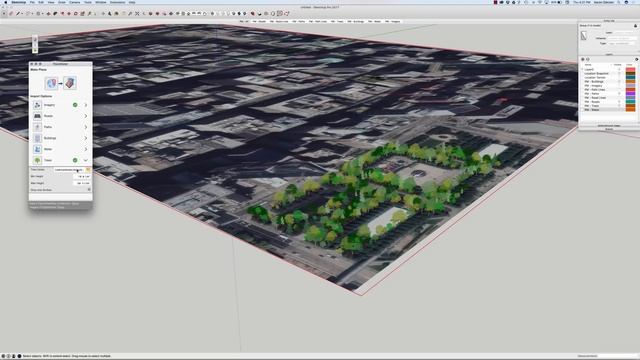Click the Imagery row icon in PlaceMaker
Image resolution: width=640 pixels, height=360 pixels.
[37, 105]
